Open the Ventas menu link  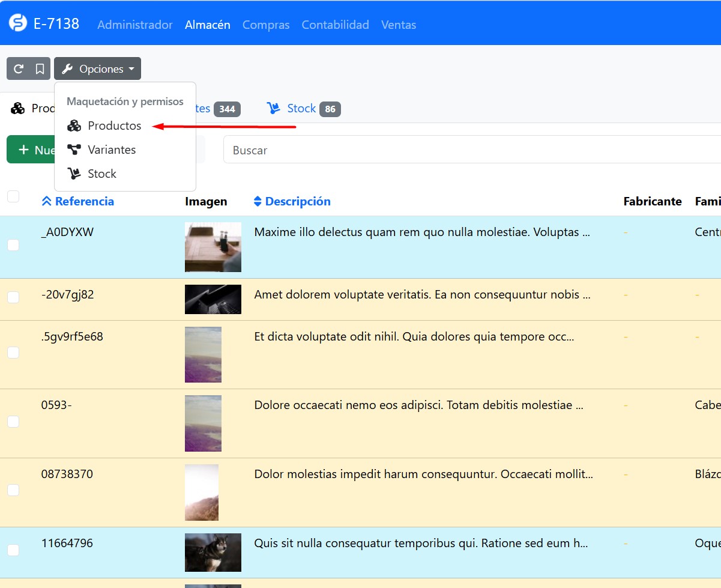coord(399,25)
